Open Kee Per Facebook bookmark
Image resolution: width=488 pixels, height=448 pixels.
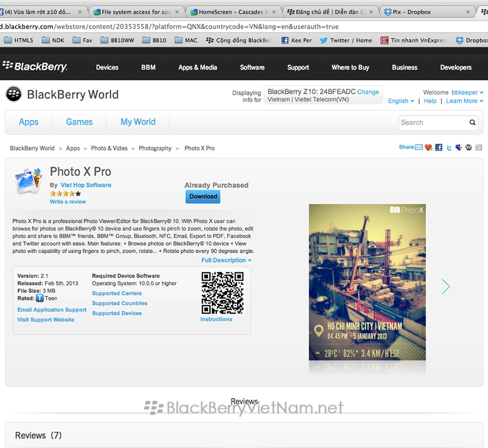297,40
